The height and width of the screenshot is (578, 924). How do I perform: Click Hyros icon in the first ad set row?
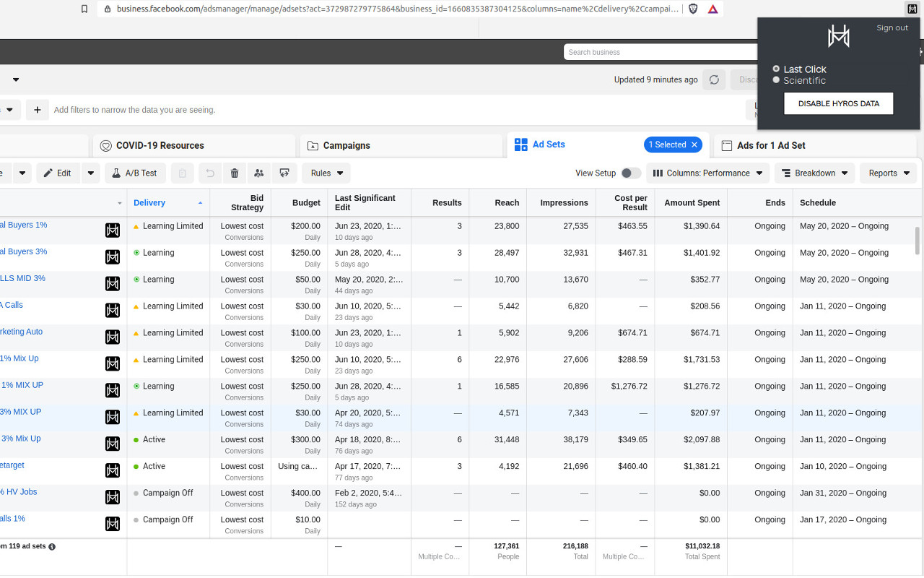(x=113, y=230)
